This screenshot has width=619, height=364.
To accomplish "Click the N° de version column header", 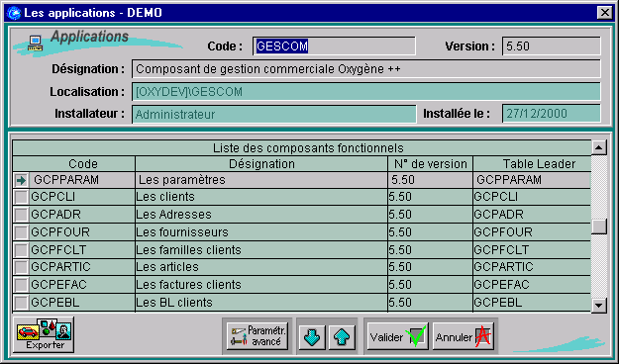I will point(430,163).
